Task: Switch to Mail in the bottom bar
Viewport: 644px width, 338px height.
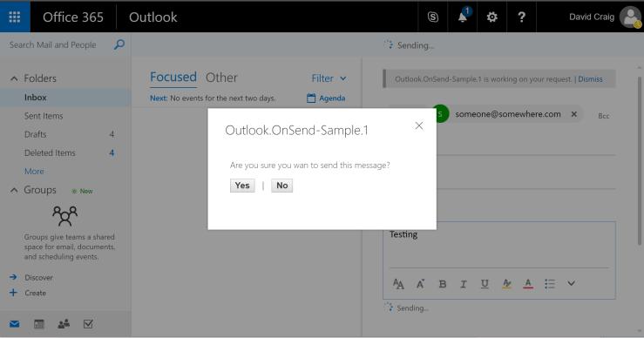Action: tap(14, 324)
